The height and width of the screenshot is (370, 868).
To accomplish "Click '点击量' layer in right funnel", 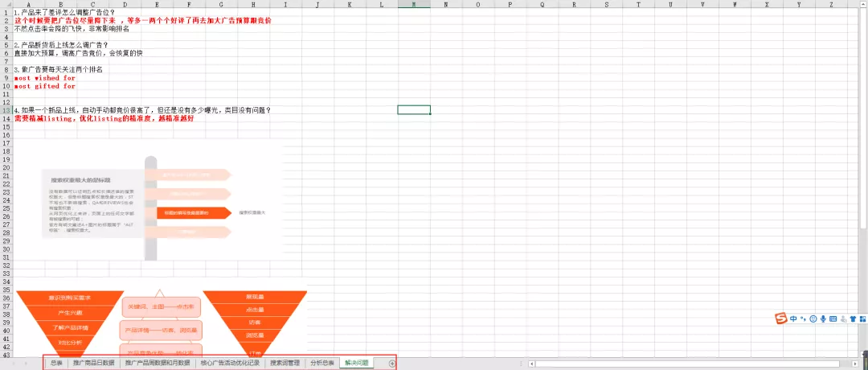I will (x=255, y=310).
